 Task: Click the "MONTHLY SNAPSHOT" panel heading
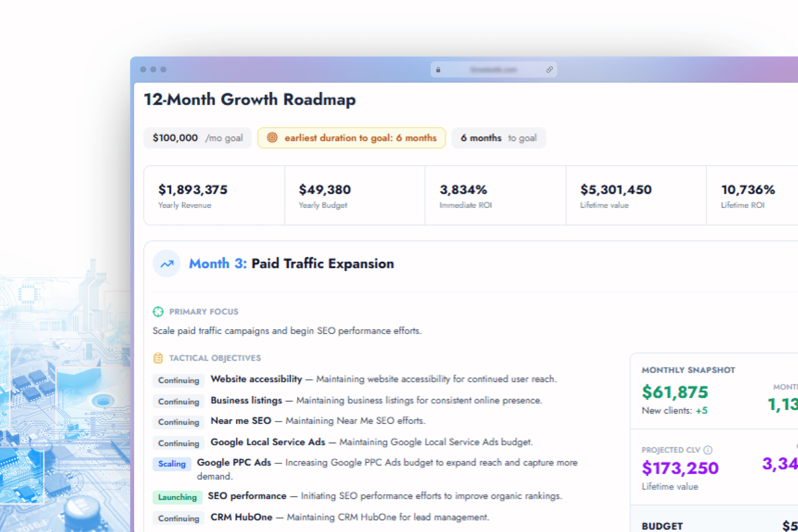688,370
